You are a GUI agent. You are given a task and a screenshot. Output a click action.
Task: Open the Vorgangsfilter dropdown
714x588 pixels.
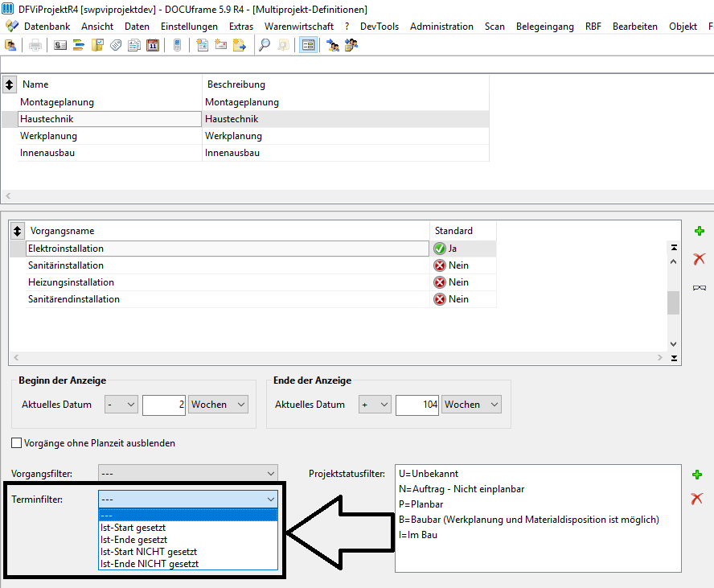(x=187, y=474)
